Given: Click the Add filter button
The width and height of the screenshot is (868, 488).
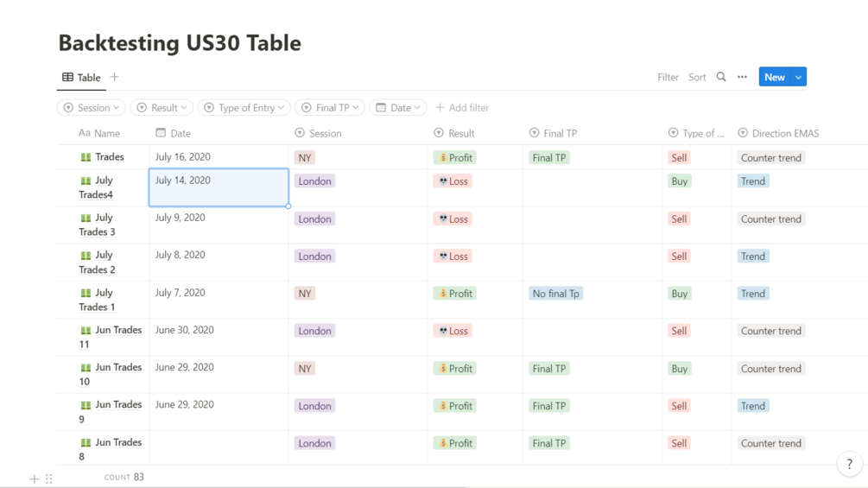Looking at the screenshot, I should click(462, 108).
